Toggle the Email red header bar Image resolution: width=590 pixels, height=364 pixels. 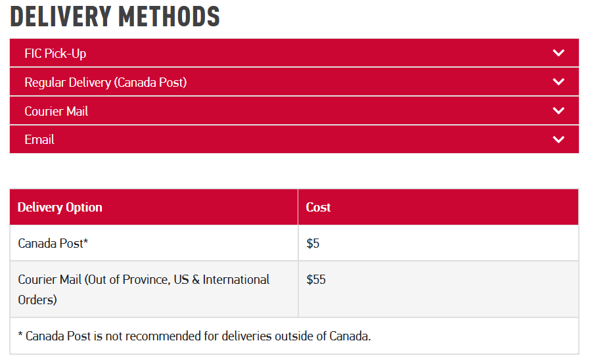pos(294,139)
